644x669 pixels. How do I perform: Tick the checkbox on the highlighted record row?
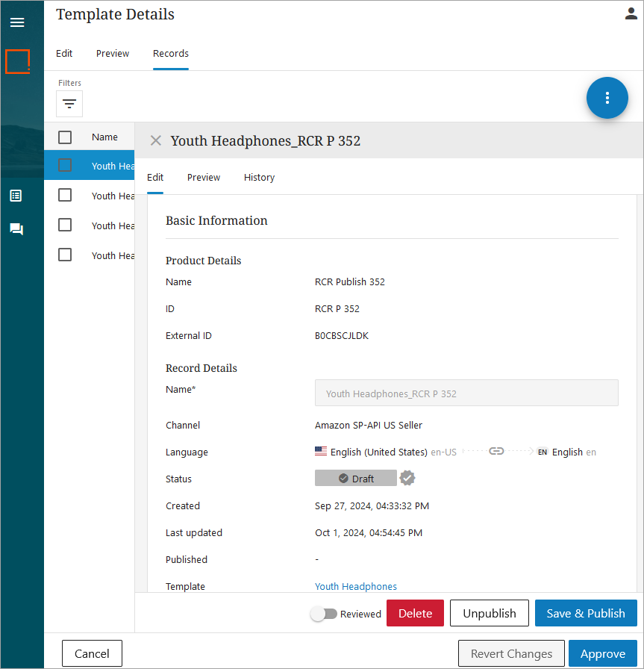pos(65,166)
